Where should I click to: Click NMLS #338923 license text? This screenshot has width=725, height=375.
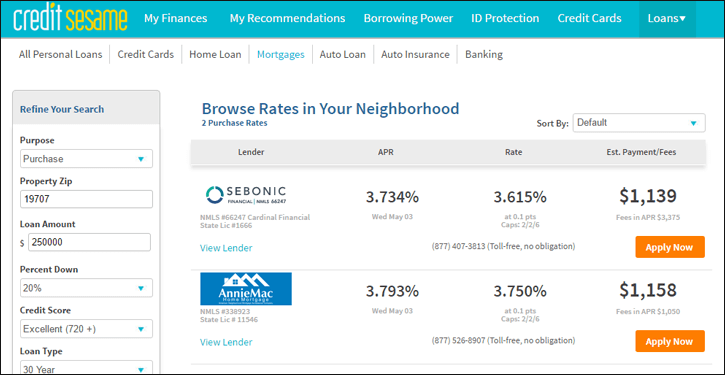pos(225,312)
